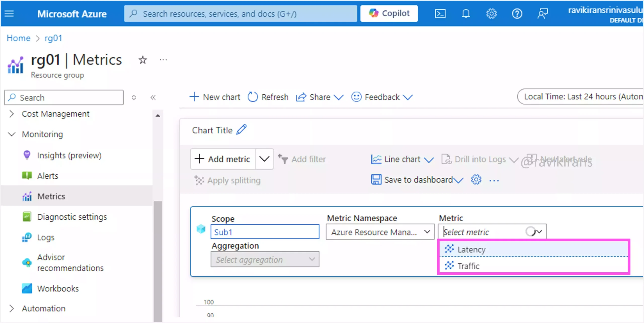
Task: Select Metrics in the Monitoring menu
Action: coord(76,196)
